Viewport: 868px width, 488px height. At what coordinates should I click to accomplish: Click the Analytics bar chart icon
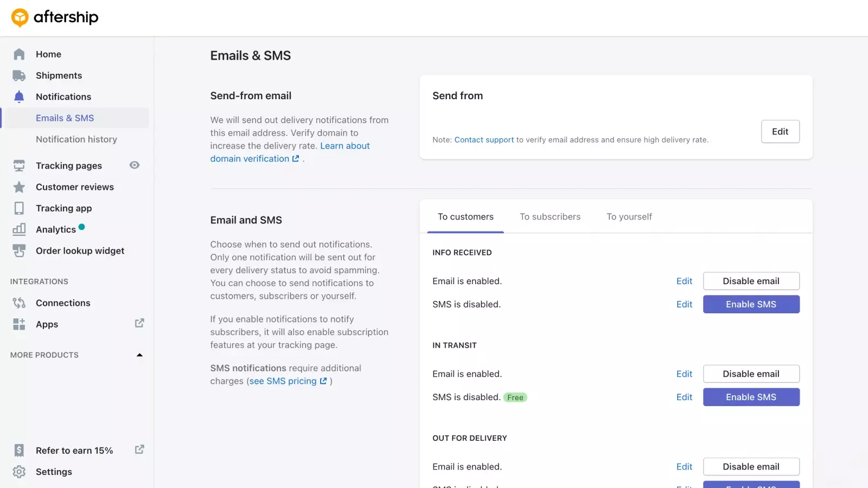(19, 229)
